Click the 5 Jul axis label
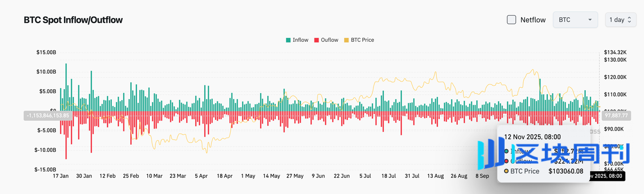Screen dimensions: 644x194 (365, 176)
